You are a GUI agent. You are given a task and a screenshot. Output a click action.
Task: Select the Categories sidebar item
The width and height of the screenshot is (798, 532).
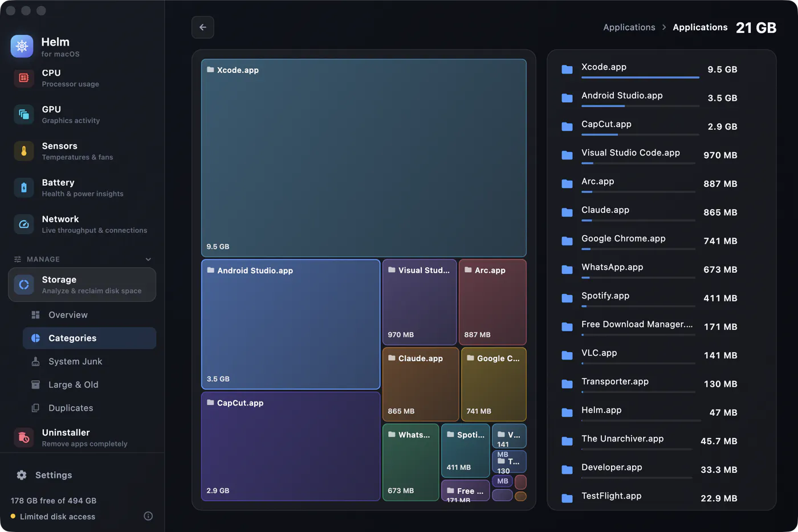point(89,338)
